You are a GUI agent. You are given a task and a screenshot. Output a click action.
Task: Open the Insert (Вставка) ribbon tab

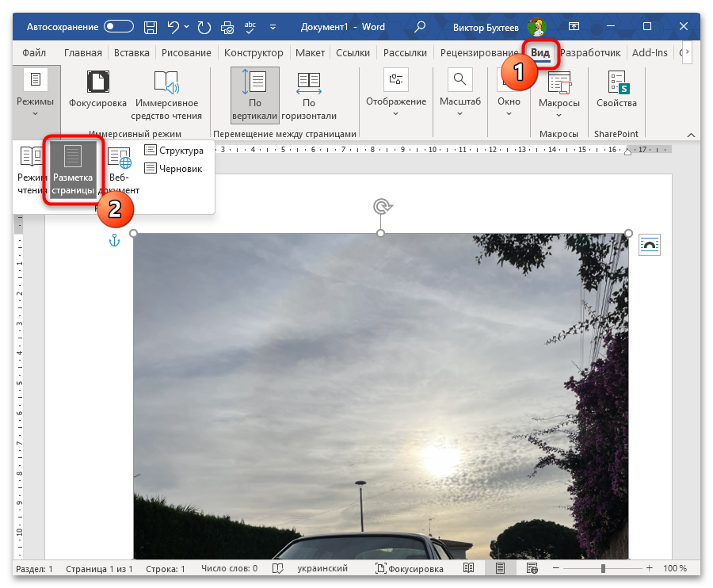click(x=132, y=53)
